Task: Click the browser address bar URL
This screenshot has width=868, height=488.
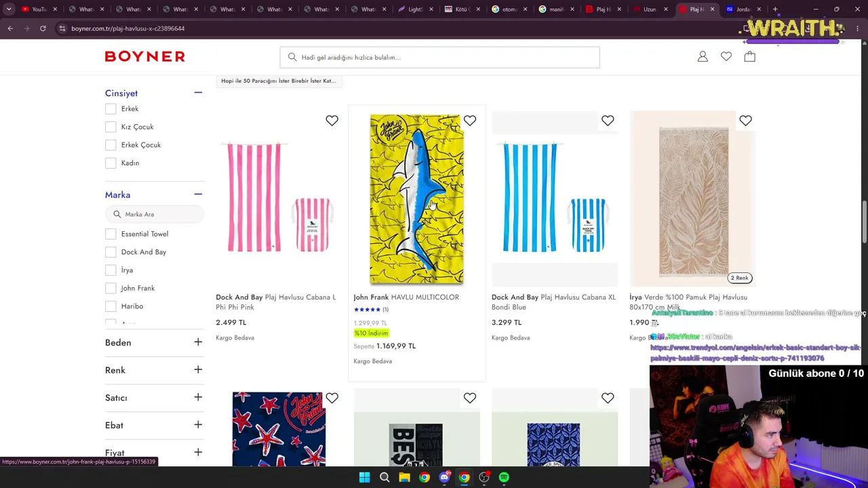Action: pos(127,28)
